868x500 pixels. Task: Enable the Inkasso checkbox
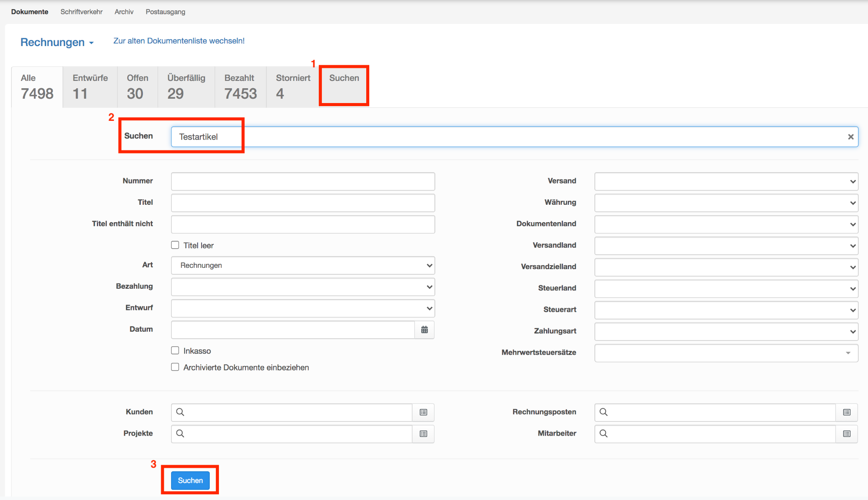pos(175,350)
